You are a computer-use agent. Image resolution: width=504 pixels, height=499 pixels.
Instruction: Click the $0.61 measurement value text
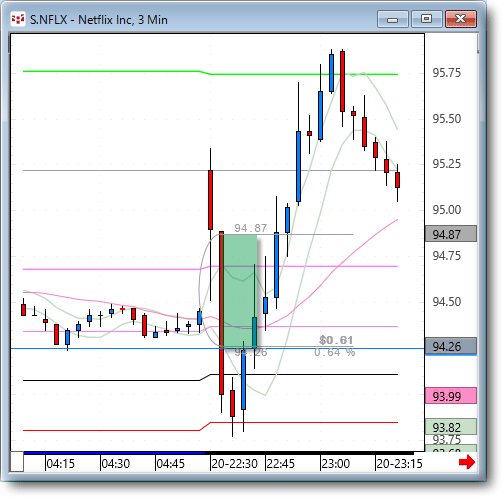[x=336, y=340]
